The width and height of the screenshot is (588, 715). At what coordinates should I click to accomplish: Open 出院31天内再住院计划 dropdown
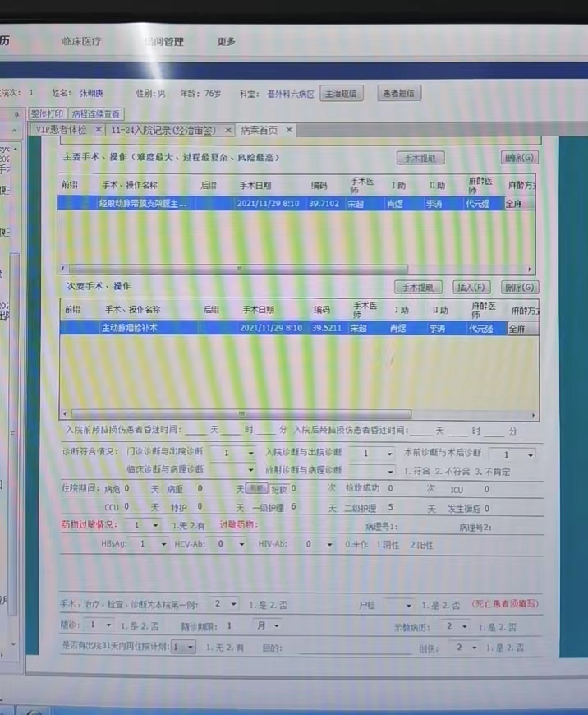[191, 647]
